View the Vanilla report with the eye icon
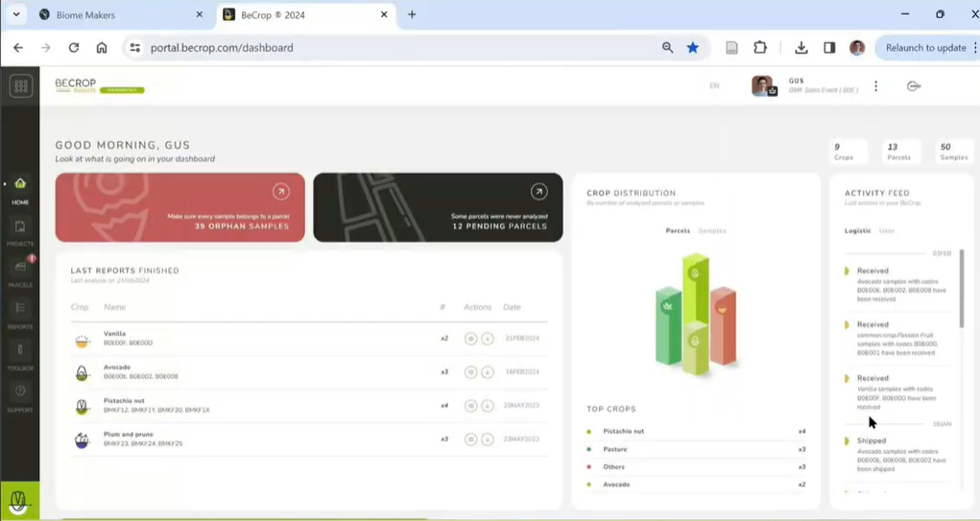Viewport: 980px width, 521px height. tap(470, 339)
